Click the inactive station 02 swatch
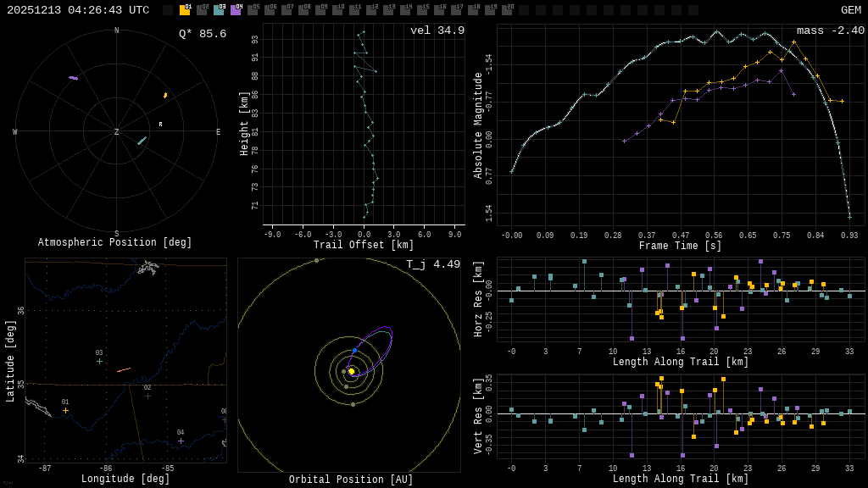868x488 pixels. [202, 10]
